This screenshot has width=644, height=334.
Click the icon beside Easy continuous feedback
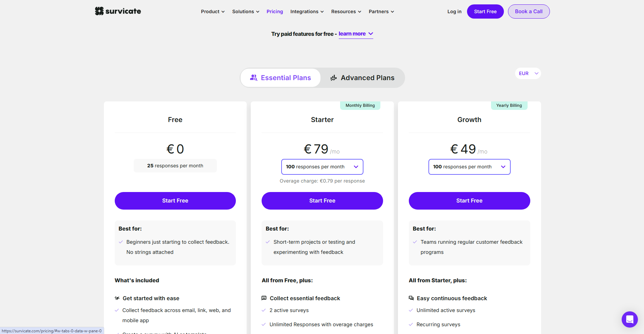click(411, 298)
